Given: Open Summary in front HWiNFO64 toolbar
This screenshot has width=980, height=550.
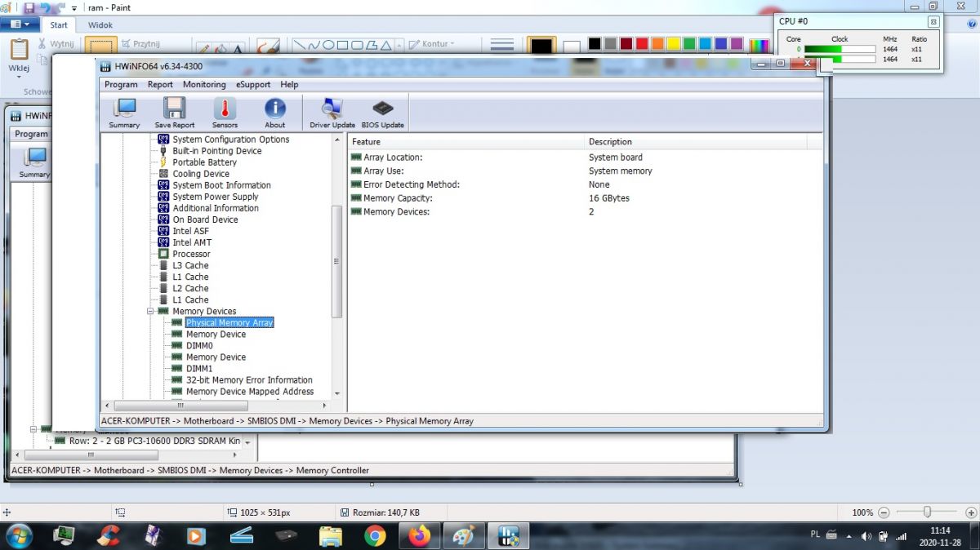Looking at the screenshot, I should [124, 113].
